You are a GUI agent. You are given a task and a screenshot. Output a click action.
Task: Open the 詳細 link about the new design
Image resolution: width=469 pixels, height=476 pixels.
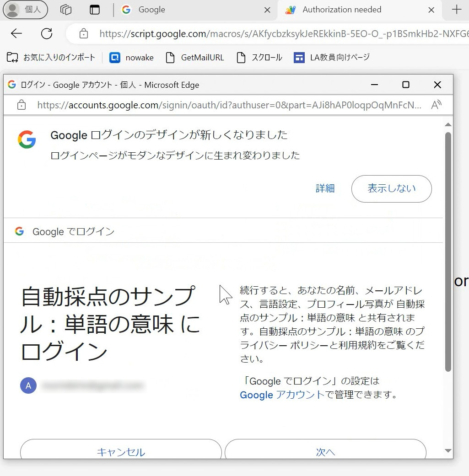325,188
